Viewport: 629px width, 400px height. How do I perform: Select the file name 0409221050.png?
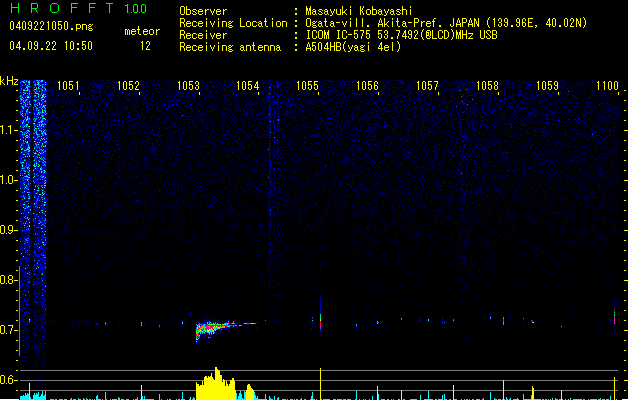pyautogui.click(x=51, y=26)
